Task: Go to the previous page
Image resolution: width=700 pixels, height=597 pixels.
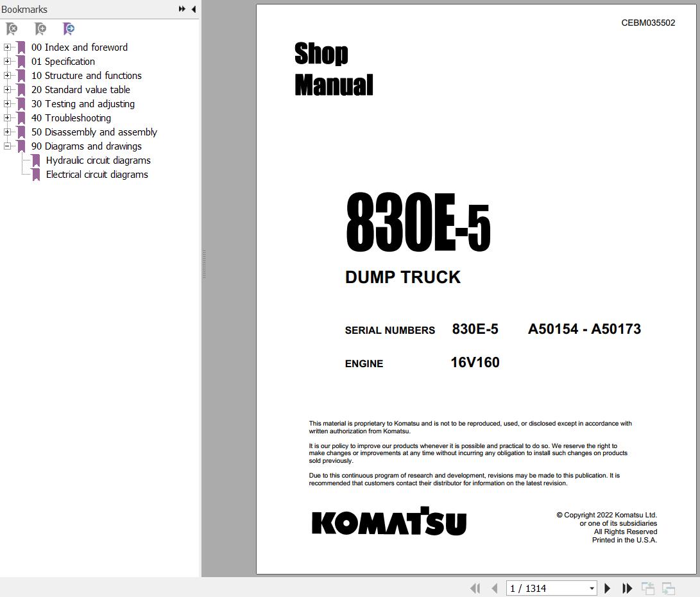Action: pyautogui.click(x=494, y=589)
